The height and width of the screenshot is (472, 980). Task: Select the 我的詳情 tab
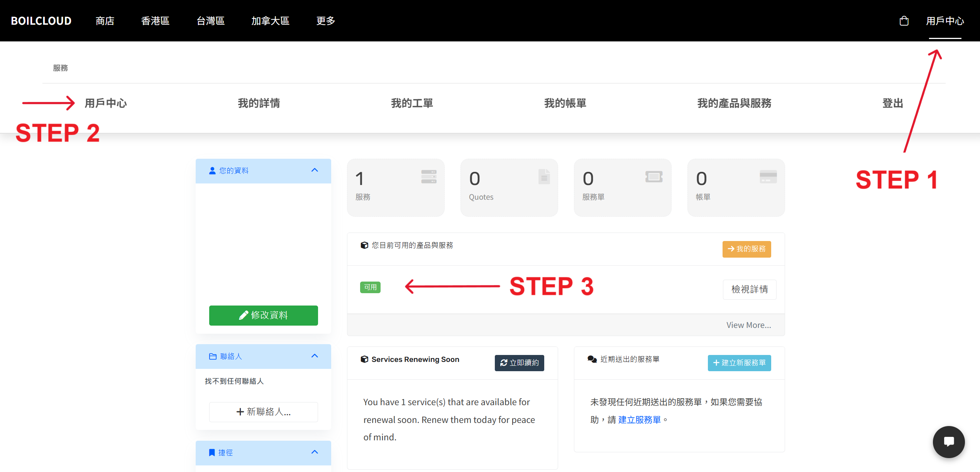point(259,103)
